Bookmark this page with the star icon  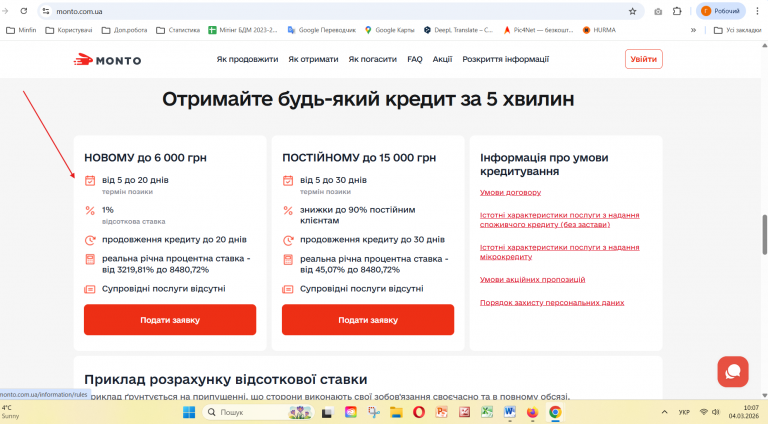(632, 11)
